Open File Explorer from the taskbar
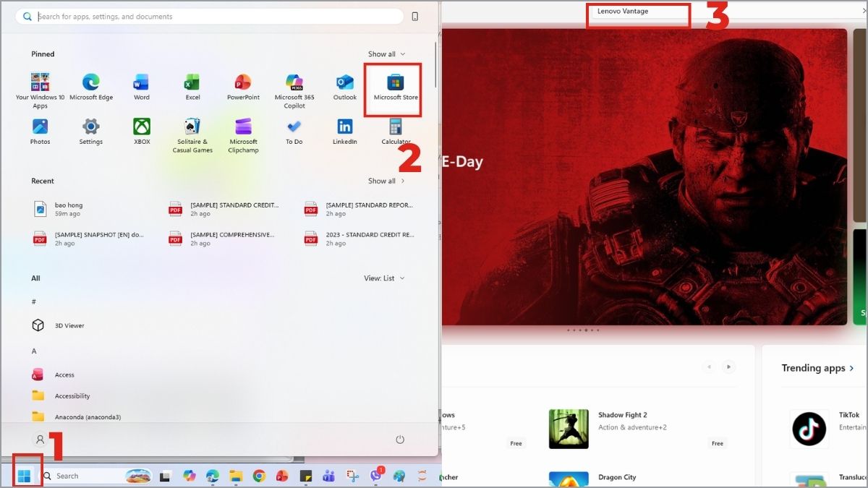 pyautogui.click(x=235, y=476)
